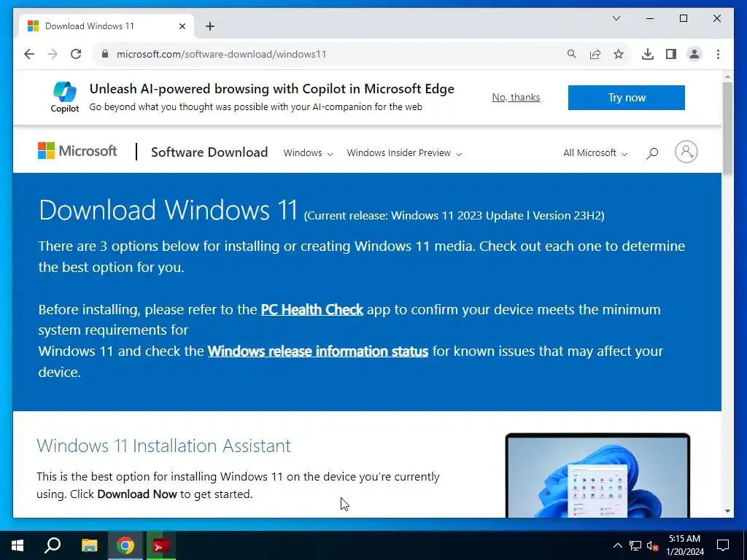The image size is (747, 560).
Task: Click the Download Windows 11 page title
Action: (169, 209)
